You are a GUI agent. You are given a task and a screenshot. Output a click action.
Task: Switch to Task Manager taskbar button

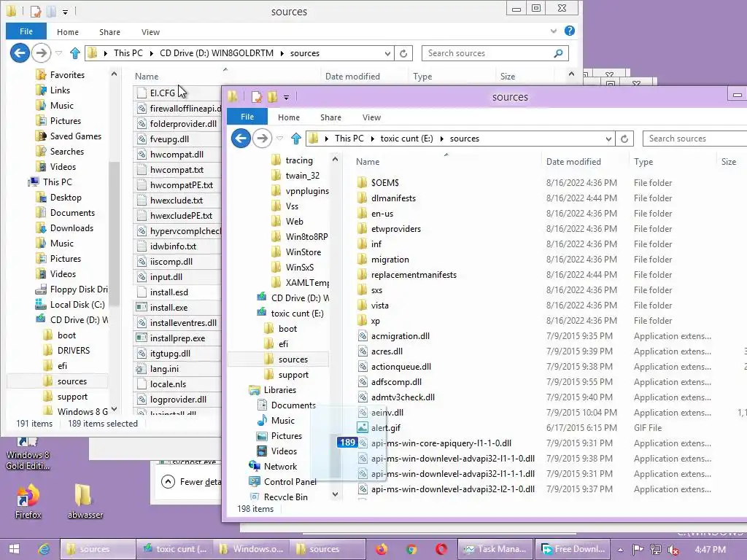click(495, 549)
